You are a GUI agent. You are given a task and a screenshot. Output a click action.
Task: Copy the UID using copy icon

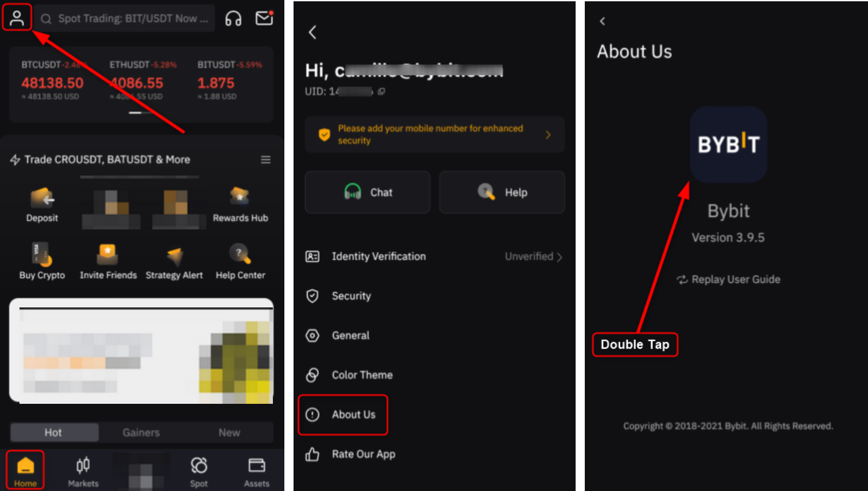click(381, 91)
